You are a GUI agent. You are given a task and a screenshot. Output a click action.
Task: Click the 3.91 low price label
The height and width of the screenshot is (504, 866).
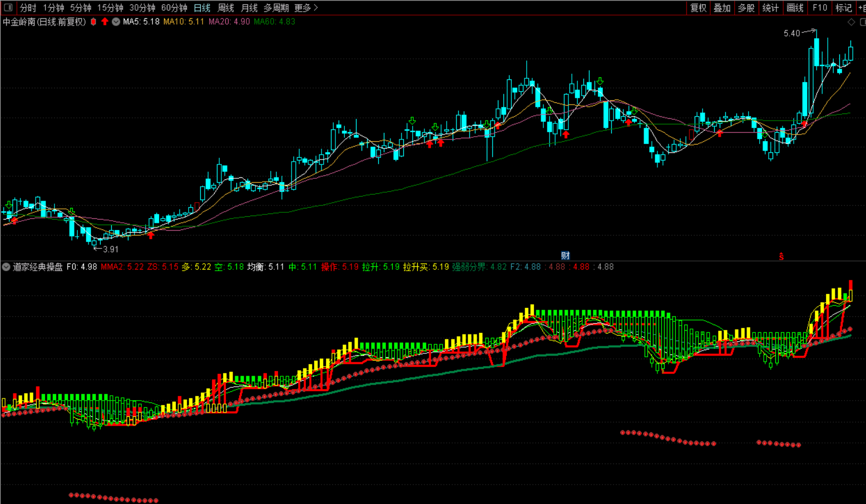click(111, 249)
